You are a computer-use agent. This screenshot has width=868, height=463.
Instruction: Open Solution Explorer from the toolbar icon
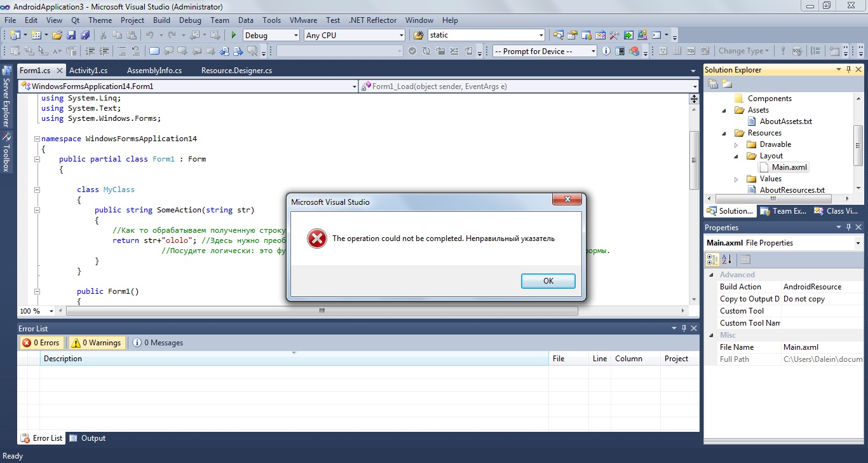click(558, 35)
